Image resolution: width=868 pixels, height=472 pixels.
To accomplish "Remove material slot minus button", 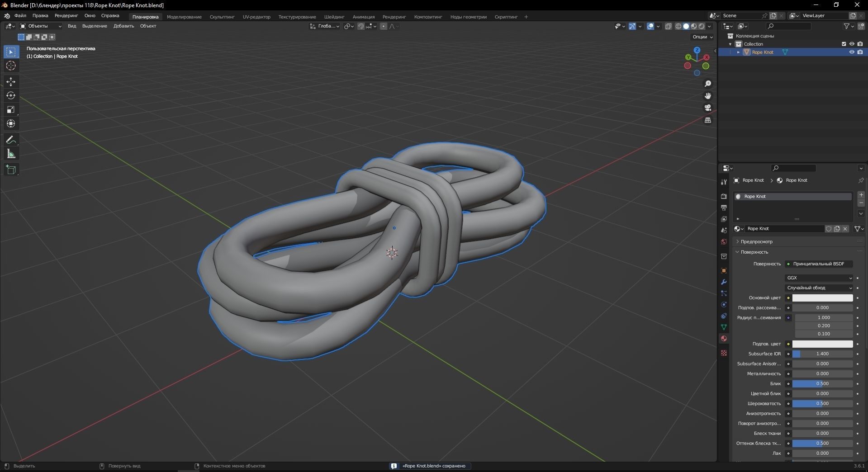I will (861, 203).
